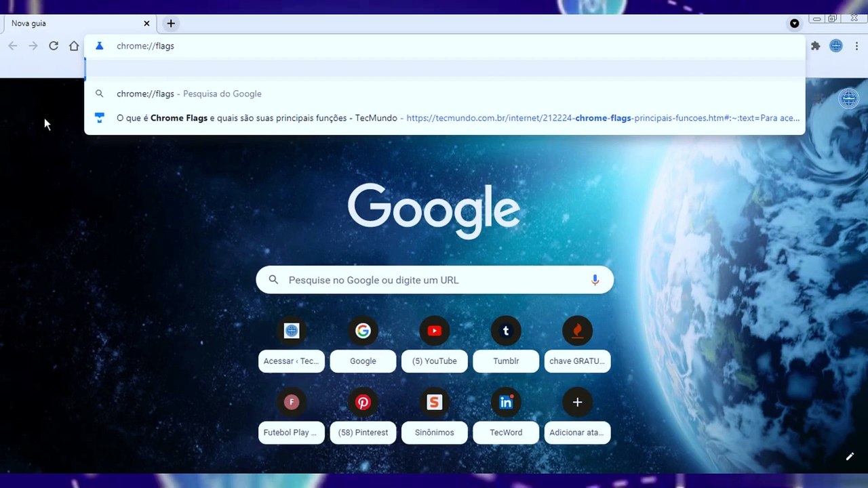Focus the 'Pesquise no Google ou digite um URL' box
Viewport: 868px width, 488px height.
click(435, 280)
